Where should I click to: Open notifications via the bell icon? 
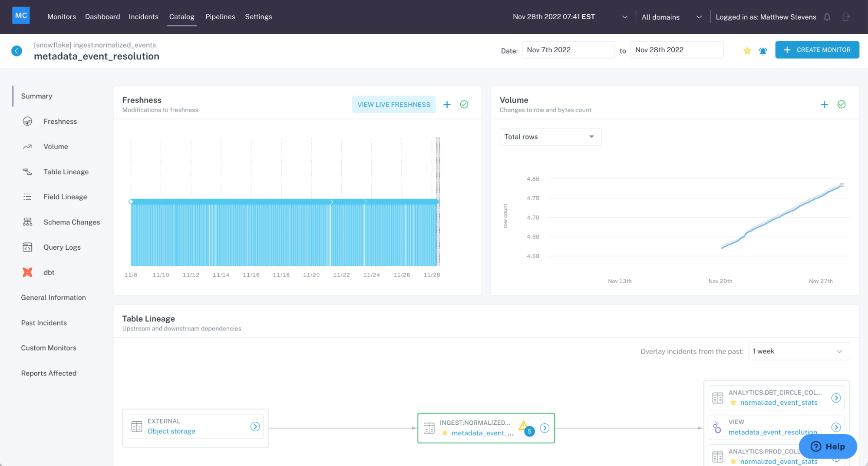827,17
